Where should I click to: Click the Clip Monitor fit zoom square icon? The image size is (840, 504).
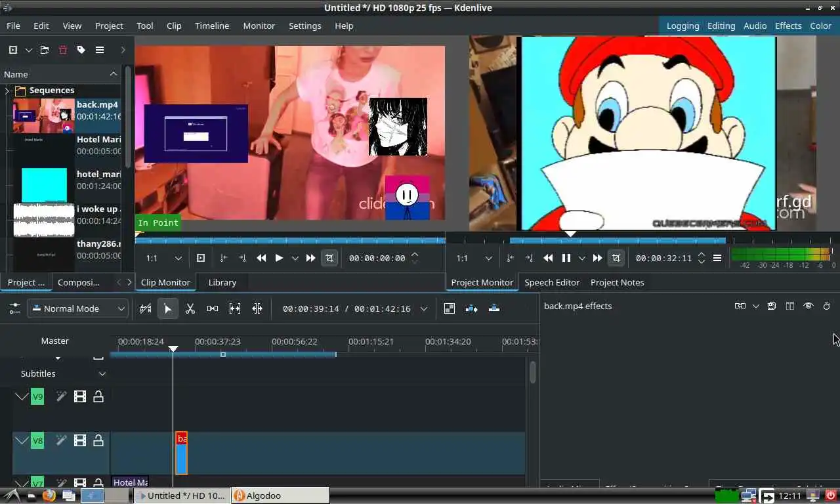point(201,258)
